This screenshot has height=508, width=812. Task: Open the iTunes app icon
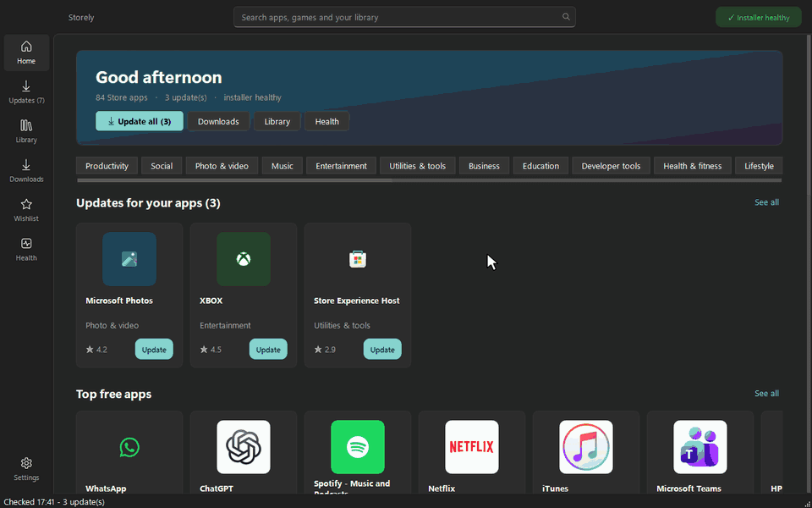pos(586,447)
